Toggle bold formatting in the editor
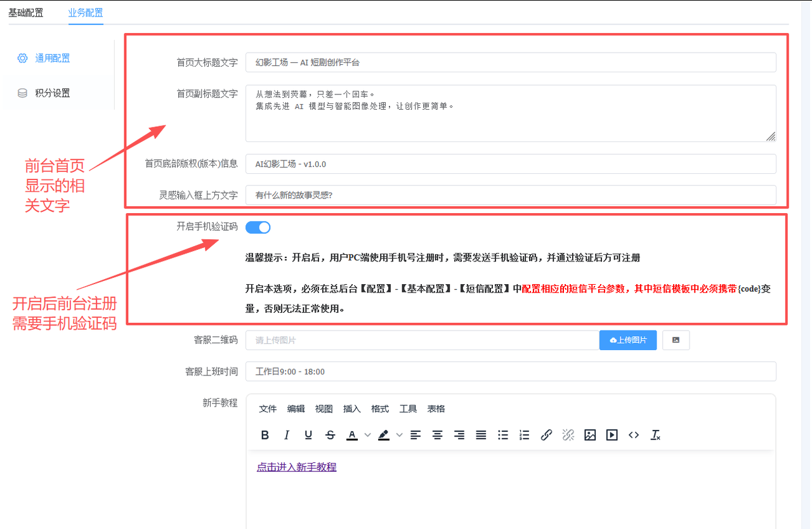The width and height of the screenshot is (812, 529). 265,435
